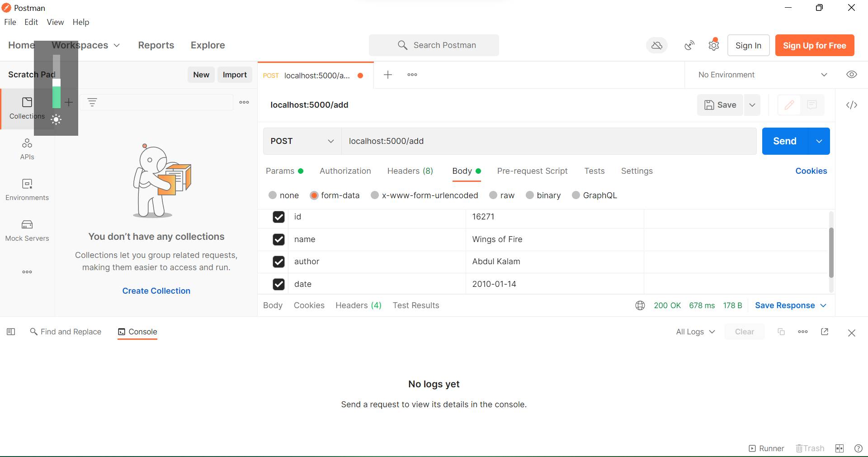Click the Create Collection link

156,291
